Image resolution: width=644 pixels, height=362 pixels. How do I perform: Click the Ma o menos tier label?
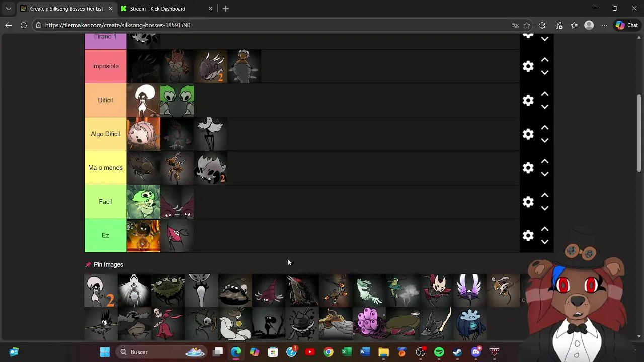(105, 168)
